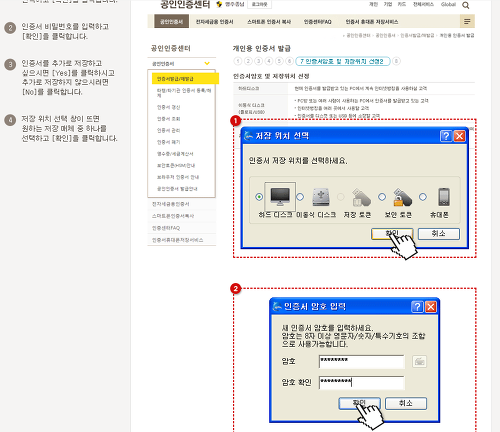Click step 8 circle in progress indicator
This screenshot has height=432, width=500.
(396, 61)
